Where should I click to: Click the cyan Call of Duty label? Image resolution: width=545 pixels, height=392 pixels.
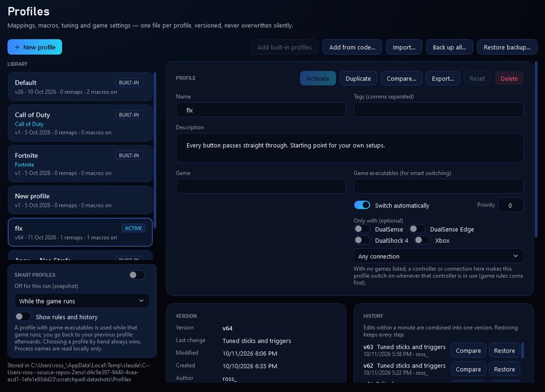point(30,124)
